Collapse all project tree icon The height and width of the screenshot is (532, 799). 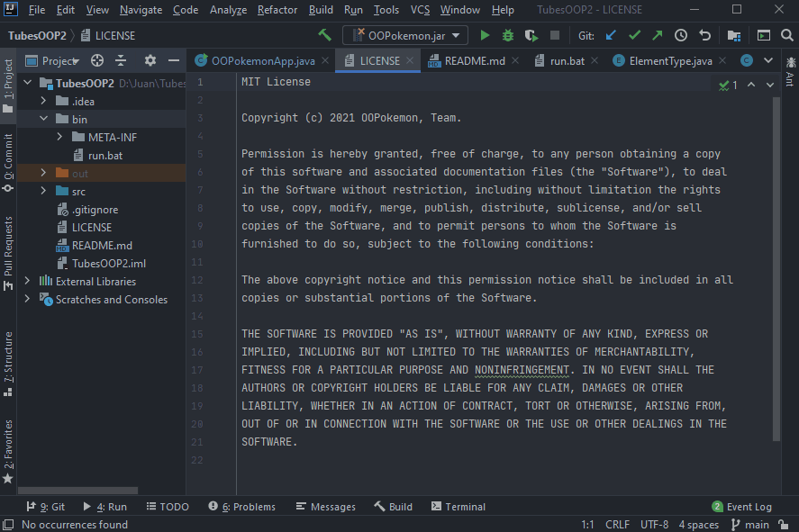[121, 60]
